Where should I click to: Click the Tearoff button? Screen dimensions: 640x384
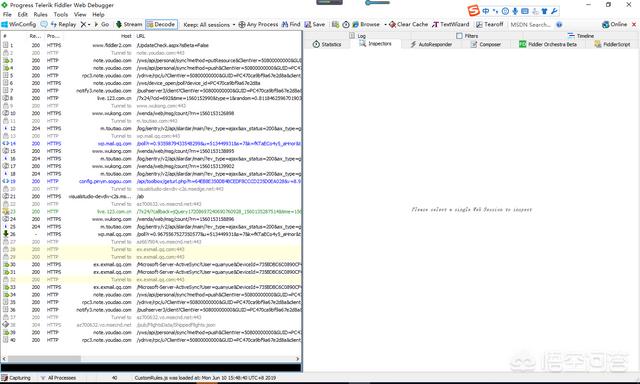[x=489, y=24]
